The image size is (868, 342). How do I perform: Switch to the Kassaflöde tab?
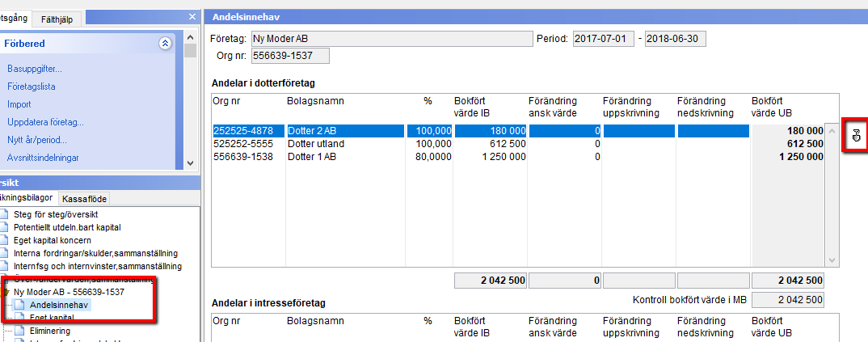point(85,199)
